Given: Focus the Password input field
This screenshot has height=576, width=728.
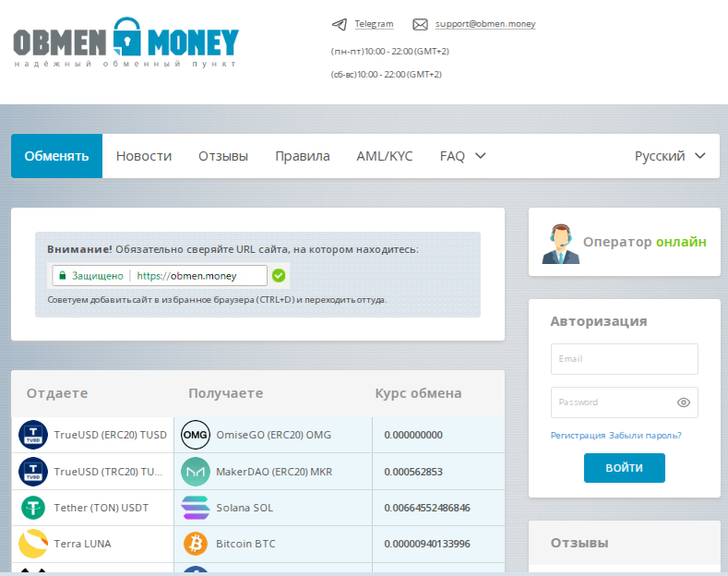Looking at the screenshot, I should (x=625, y=402).
